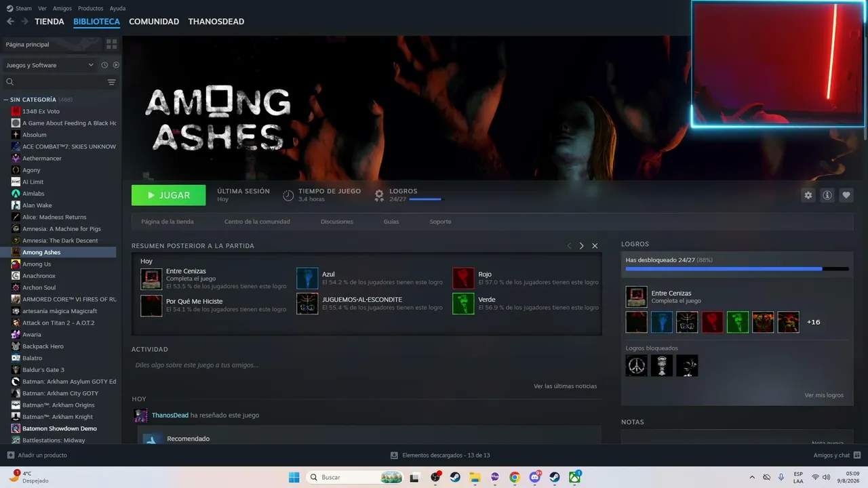Add game to favorites heart icon
The image size is (868, 488).
pos(846,195)
